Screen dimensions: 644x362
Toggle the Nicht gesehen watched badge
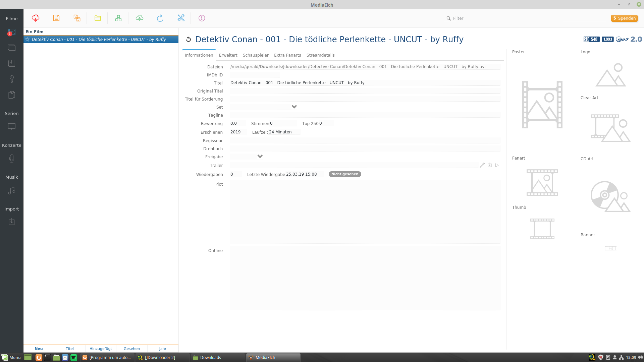pos(345,174)
